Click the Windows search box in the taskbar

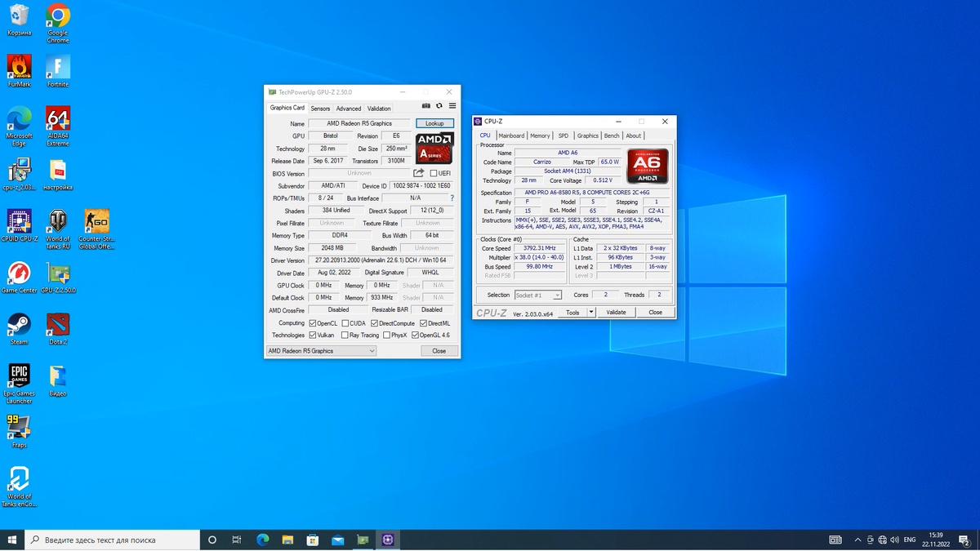click(113, 540)
